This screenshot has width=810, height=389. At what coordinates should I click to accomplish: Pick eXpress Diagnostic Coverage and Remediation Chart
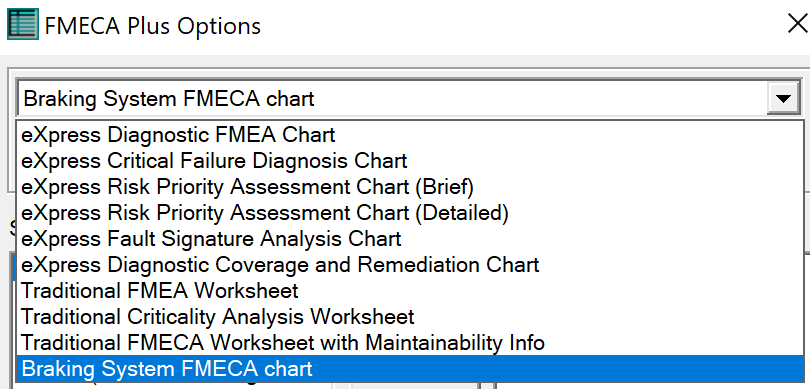click(410, 264)
